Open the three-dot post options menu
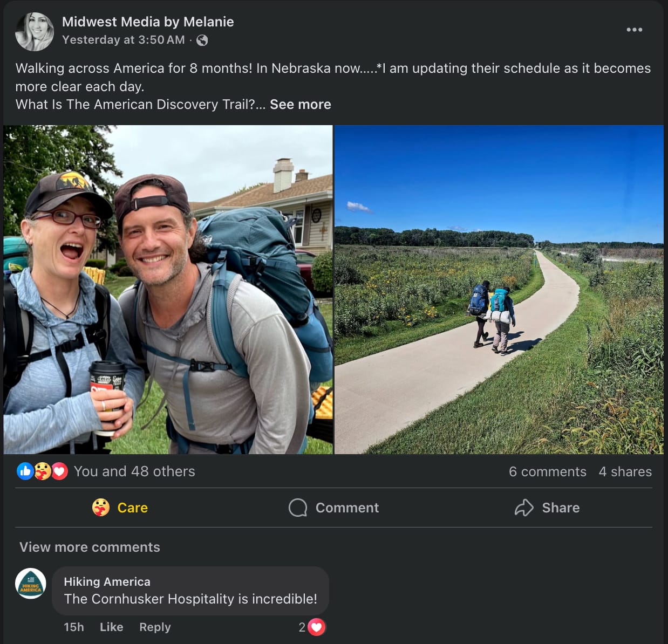Image resolution: width=668 pixels, height=644 pixels. coord(634,30)
